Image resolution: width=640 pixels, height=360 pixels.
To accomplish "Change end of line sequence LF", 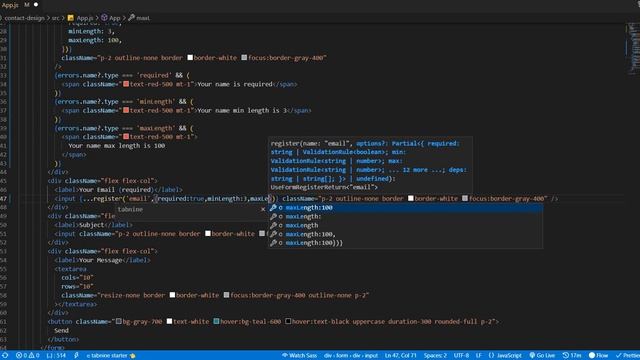I will tap(479, 356).
